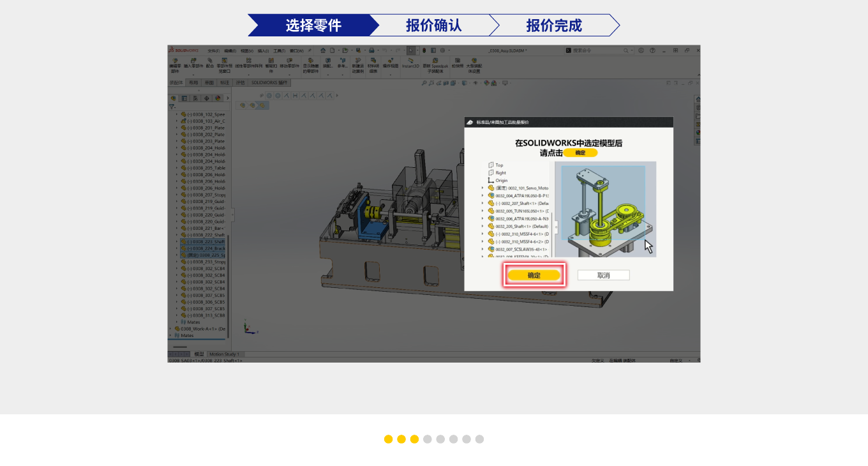
Task: Click the help question mark icon
Action: coord(652,50)
